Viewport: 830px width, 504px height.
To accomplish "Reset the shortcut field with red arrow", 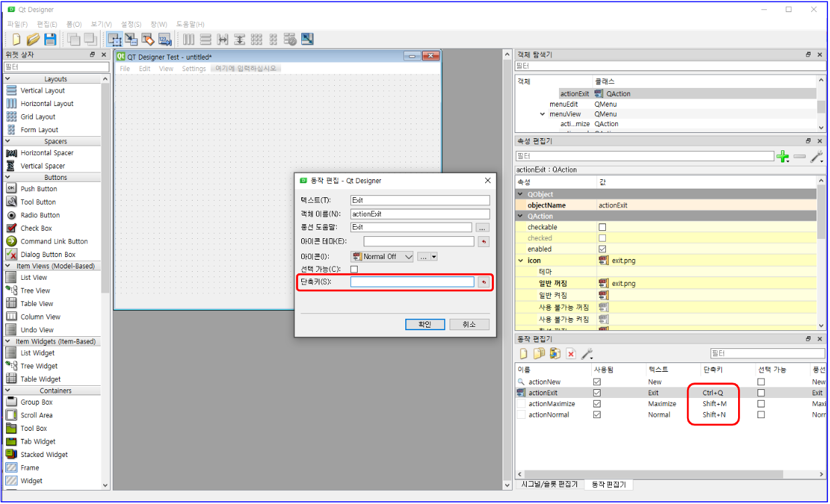I will tap(483, 283).
